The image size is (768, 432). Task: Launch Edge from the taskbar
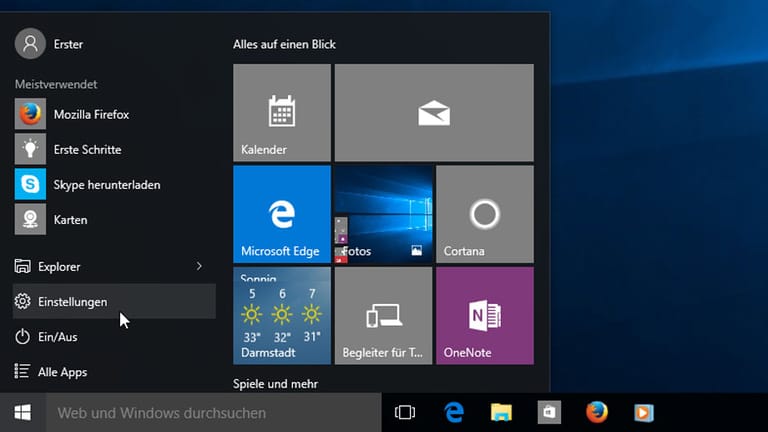click(454, 412)
